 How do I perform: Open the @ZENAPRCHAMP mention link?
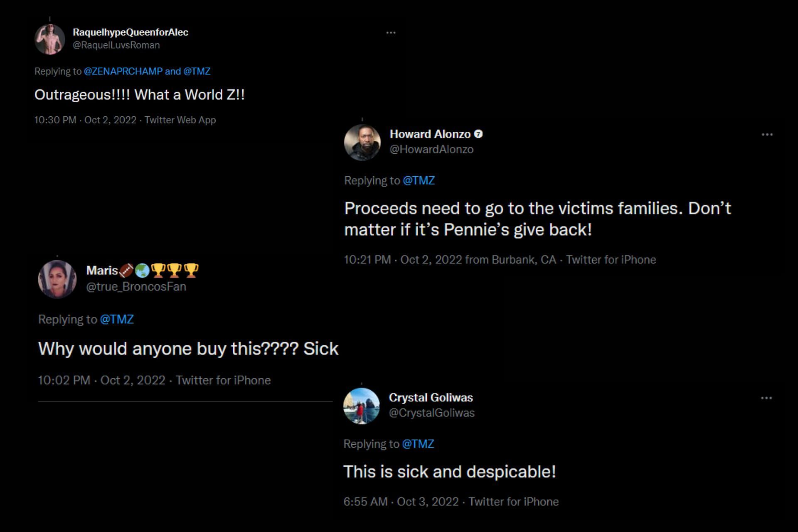123,71
